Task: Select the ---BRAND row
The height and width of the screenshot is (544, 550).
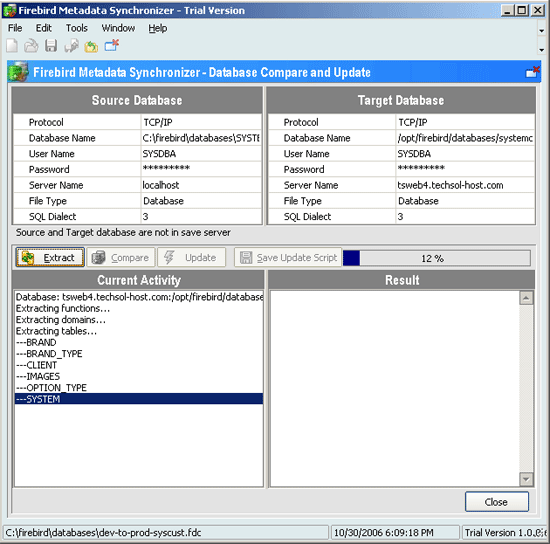Action: pos(139,342)
